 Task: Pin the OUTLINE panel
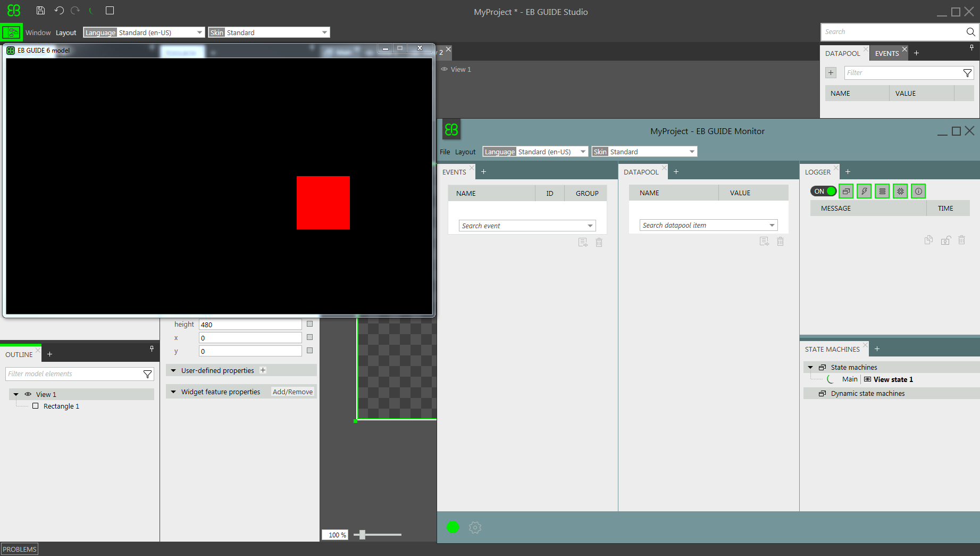tap(152, 349)
